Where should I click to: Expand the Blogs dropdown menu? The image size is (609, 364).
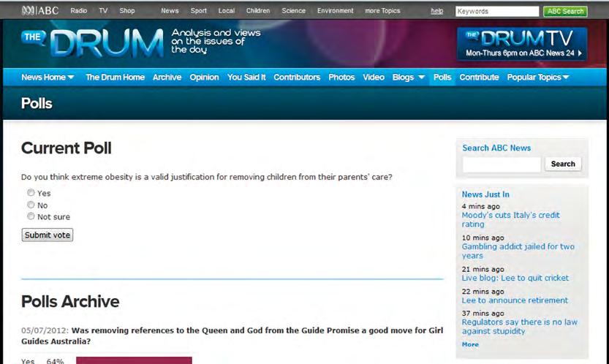(408, 77)
